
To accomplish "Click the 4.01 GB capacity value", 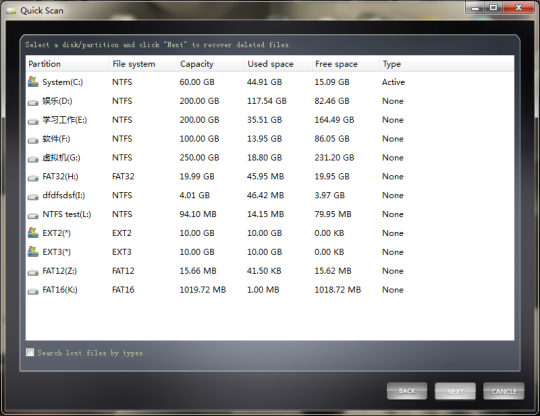I will pos(195,196).
